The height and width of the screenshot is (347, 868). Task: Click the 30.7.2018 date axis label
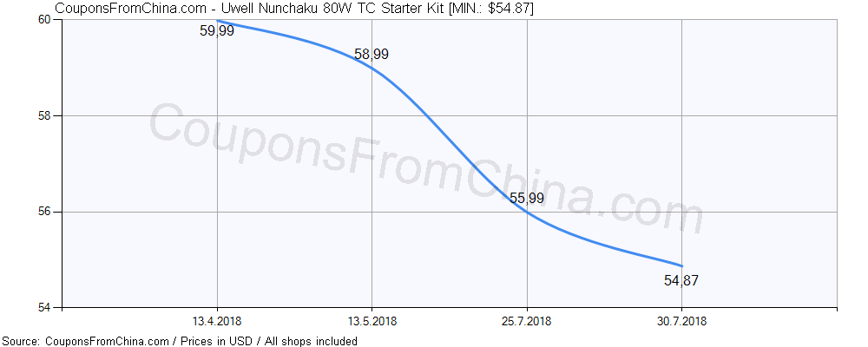pos(681,322)
